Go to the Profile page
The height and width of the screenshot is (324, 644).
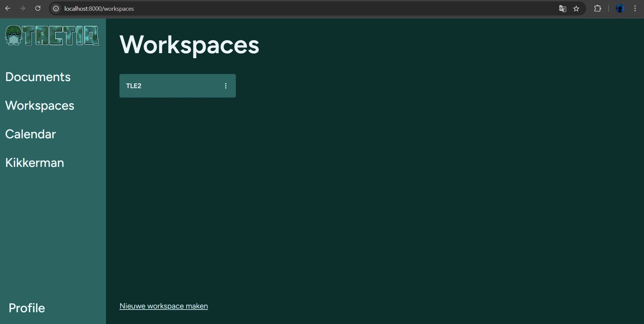click(27, 308)
